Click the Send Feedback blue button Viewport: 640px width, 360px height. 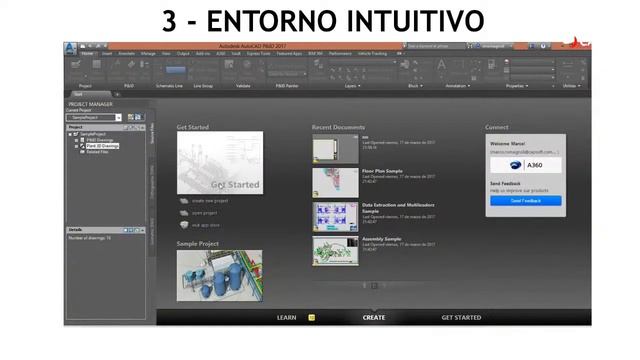pyautogui.click(x=526, y=201)
